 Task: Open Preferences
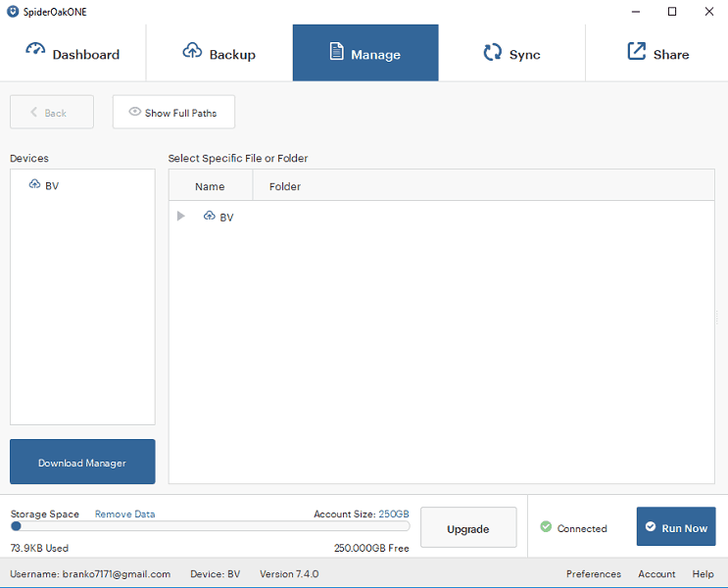(594, 573)
